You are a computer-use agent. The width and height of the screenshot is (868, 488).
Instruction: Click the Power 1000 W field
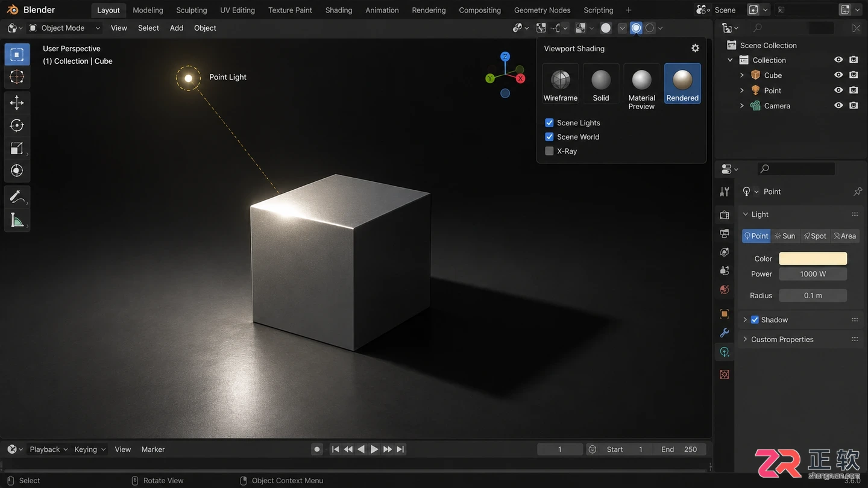click(813, 274)
